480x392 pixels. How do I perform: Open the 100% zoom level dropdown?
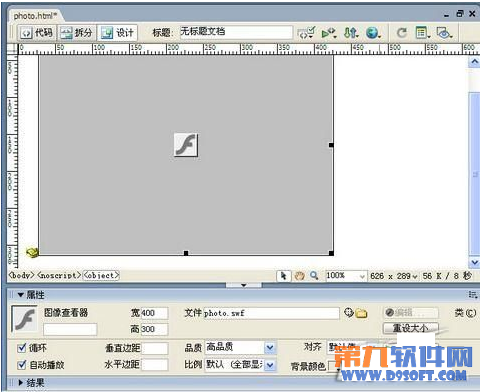click(362, 276)
